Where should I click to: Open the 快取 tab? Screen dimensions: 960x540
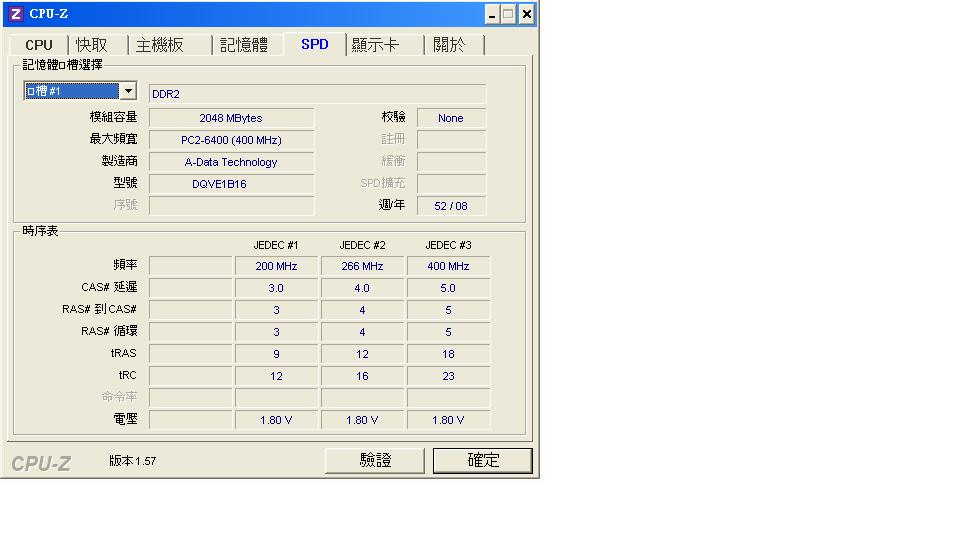[x=92, y=45]
